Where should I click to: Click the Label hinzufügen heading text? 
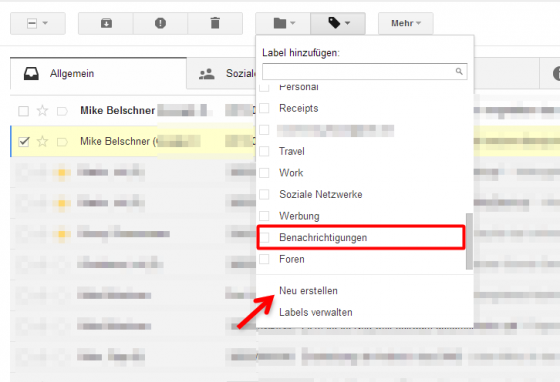point(301,53)
